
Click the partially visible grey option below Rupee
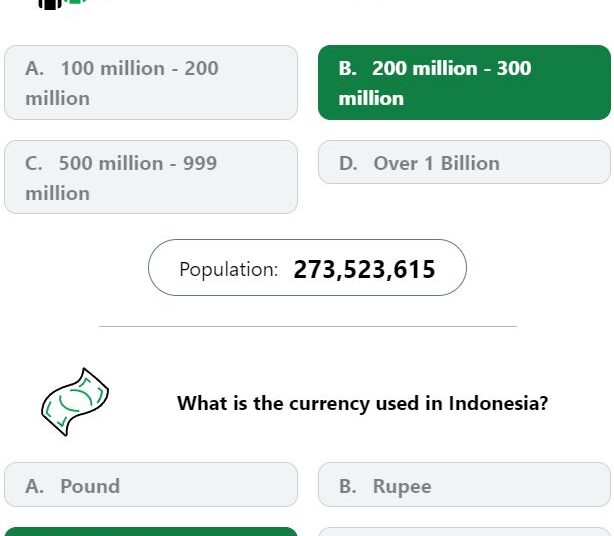point(464,532)
